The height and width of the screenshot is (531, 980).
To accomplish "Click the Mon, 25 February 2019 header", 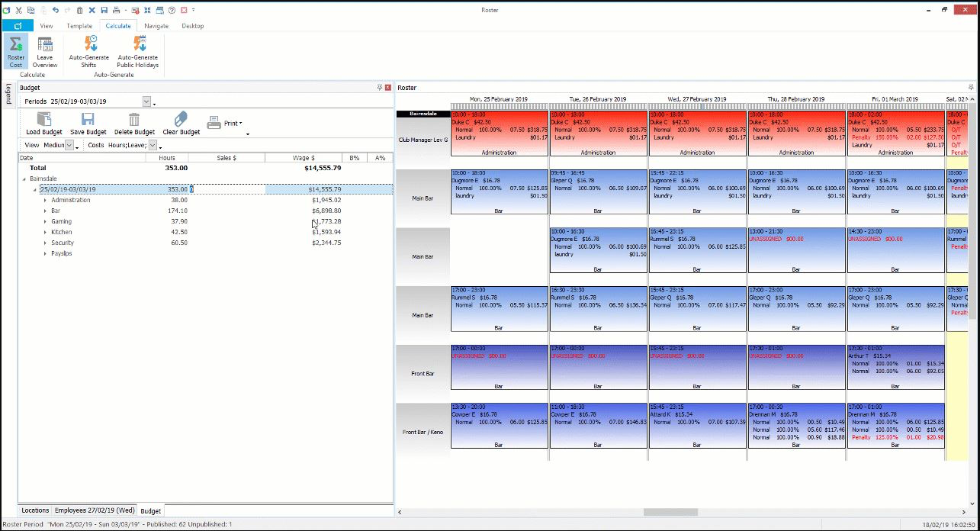I will coord(499,99).
